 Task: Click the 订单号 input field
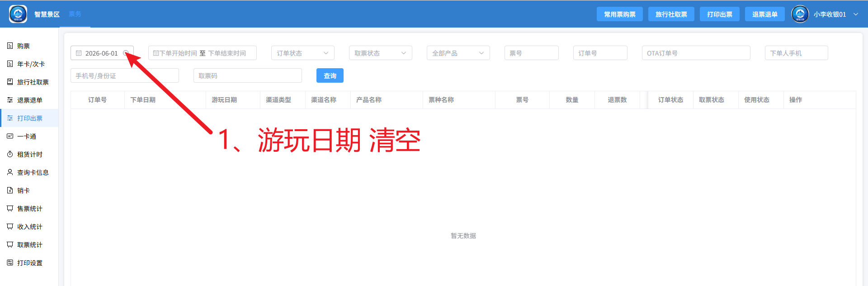pos(600,53)
